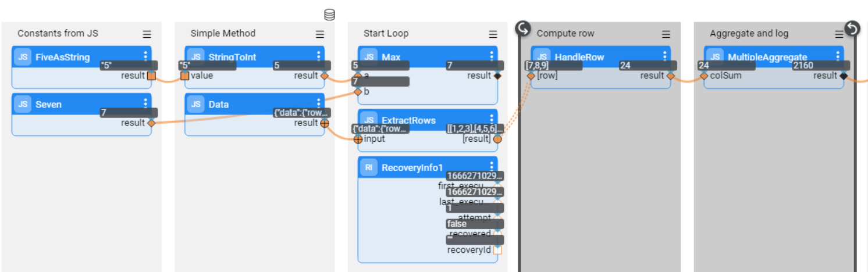Viewport: 868px width, 272px height.
Task: Click the database icon above Simple Method
Action: tap(329, 15)
